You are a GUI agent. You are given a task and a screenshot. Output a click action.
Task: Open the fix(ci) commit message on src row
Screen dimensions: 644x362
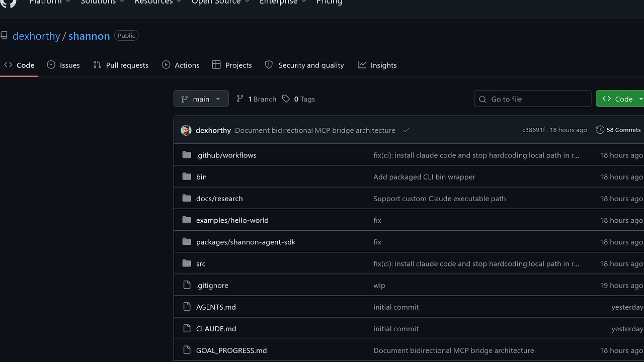(x=476, y=263)
